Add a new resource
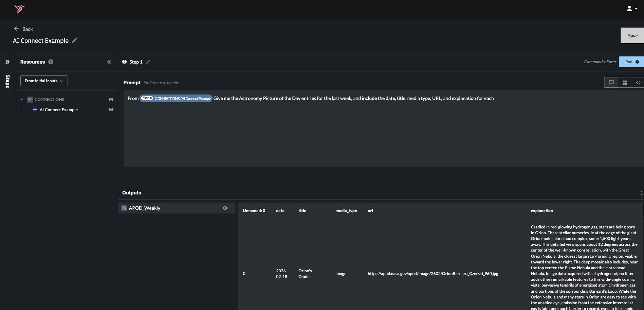The width and height of the screenshot is (644, 310). (x=51, y=62)
